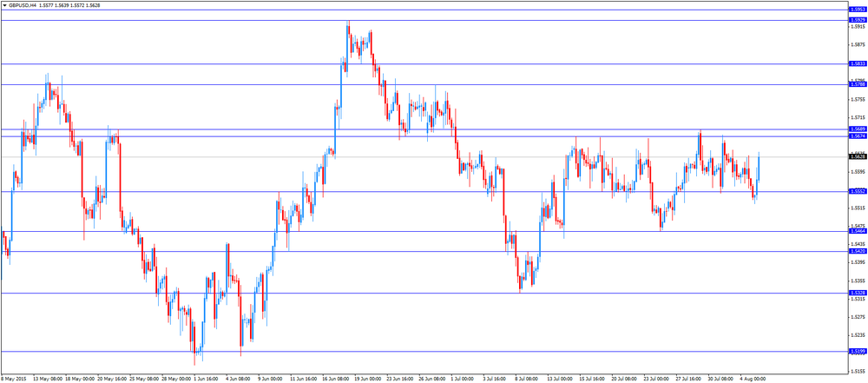The width and height of the screenshot is (868, 383).
Task: Click the 25 May 08:00 time axis label
Action: pyautogui.click(x=145, y=380)
